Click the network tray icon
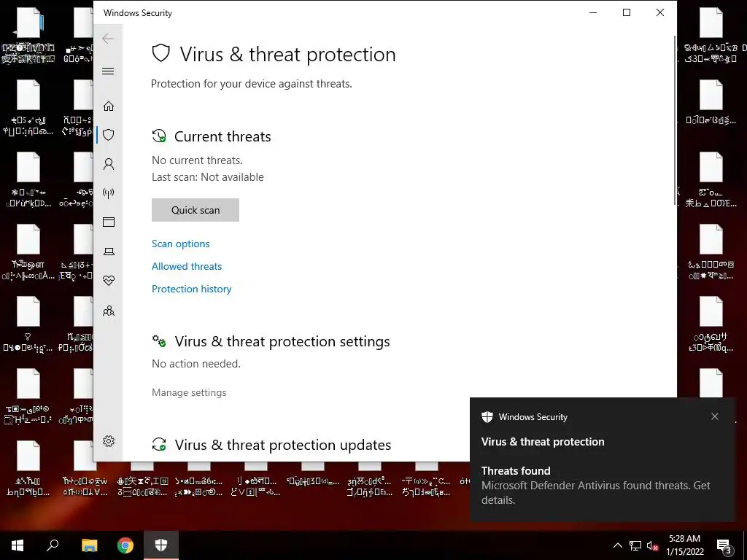This screenshot has height=560, width=747. pos(635,545)
